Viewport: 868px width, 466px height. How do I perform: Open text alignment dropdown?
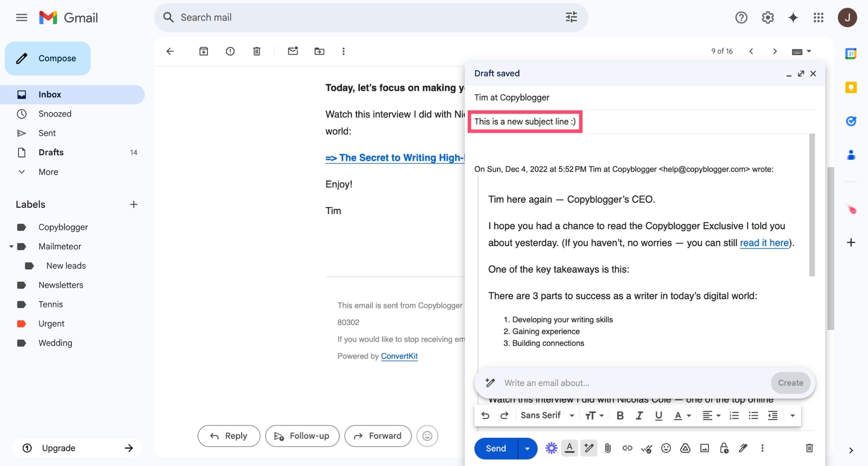point(711,416)
